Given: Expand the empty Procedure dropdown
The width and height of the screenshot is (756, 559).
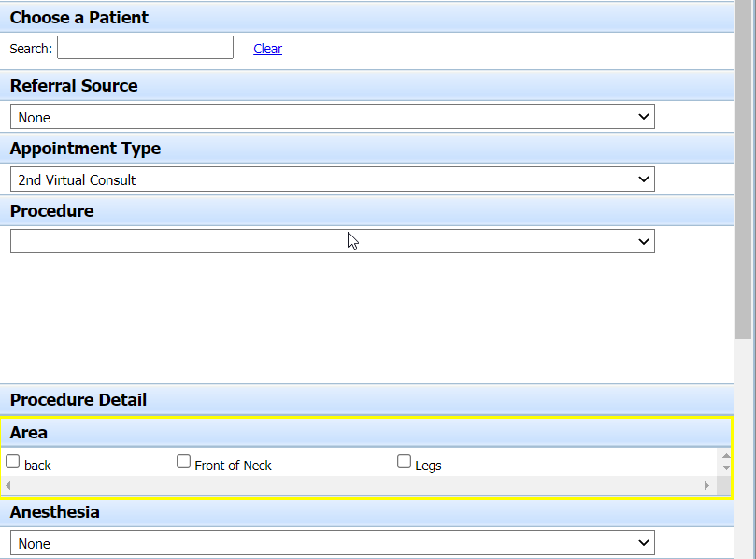Looking at the screenshot, I should pos(332,241).
